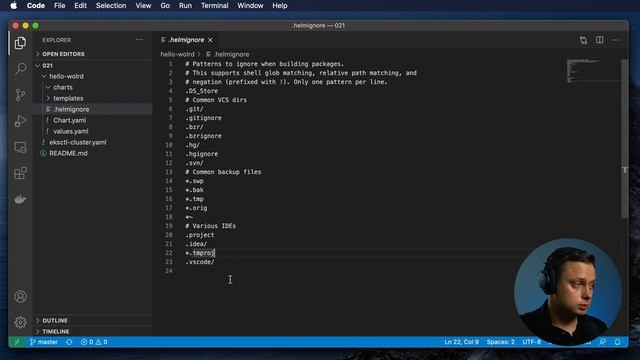Open the Terminal menu
This screenshot has width=640, height=360.
215,6
